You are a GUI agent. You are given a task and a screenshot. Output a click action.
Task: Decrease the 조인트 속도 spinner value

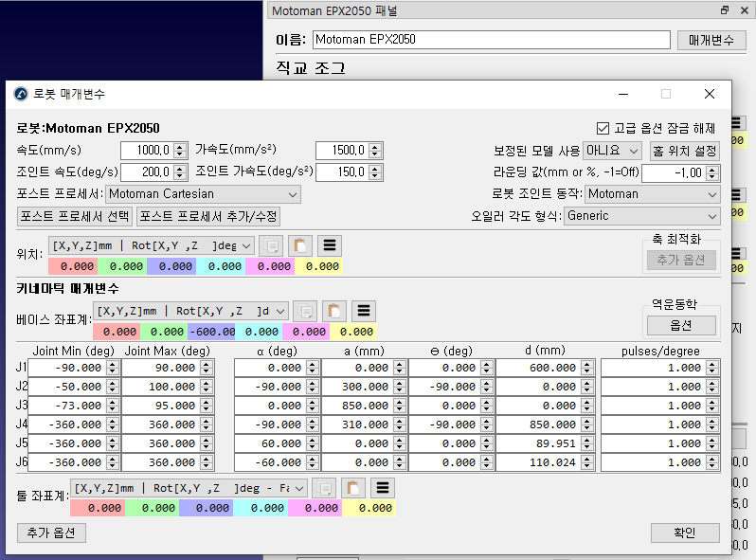point(180,176)
